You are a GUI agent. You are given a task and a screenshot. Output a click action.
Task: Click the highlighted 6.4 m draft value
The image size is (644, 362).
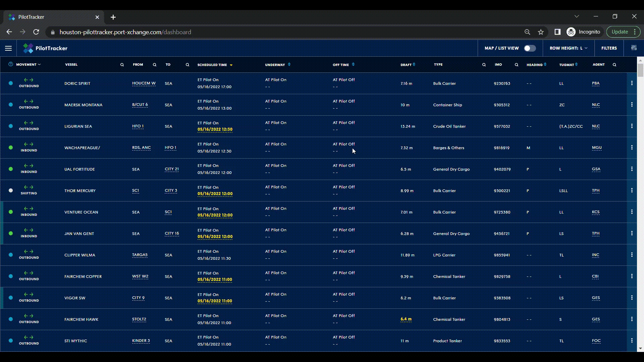(x=406, y=319)
